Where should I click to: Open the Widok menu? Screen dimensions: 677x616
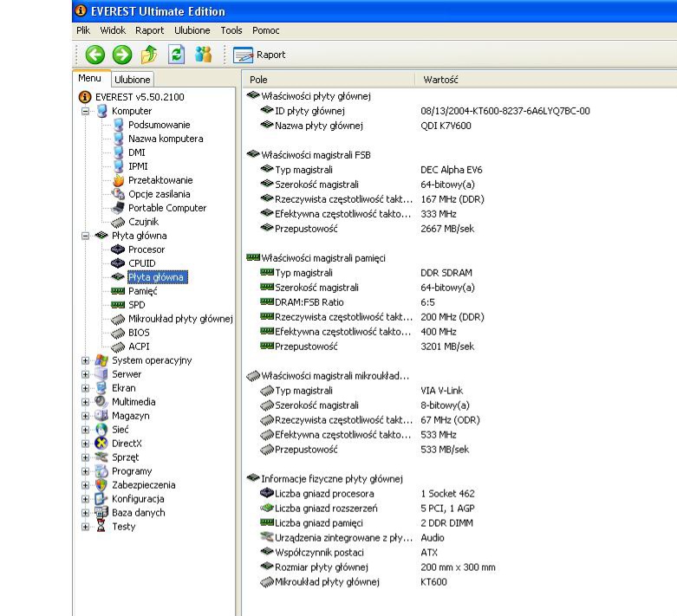pyautogui.click(x=113, y=30)
